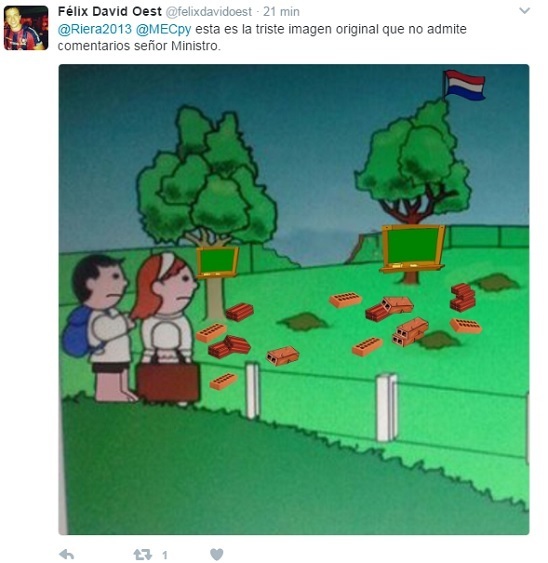
Task: Open the tweet text starting "esta es la triste"
Action: click(262, 37)
